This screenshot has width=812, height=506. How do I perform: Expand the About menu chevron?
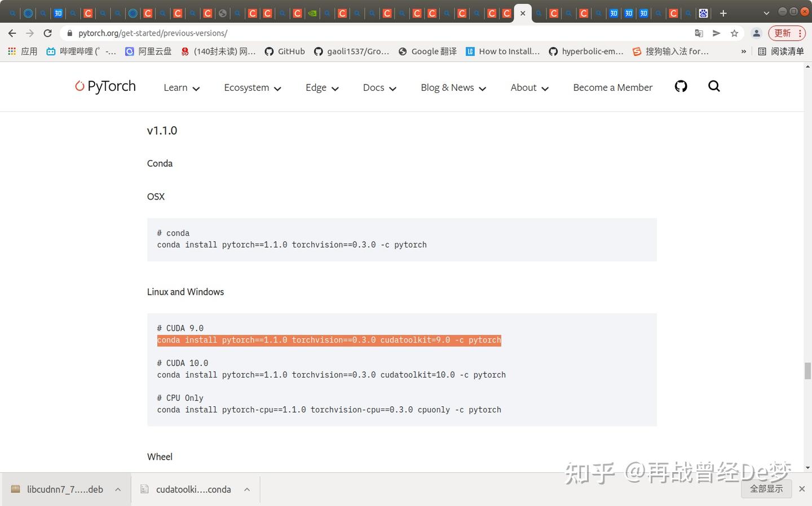(545, 88)
